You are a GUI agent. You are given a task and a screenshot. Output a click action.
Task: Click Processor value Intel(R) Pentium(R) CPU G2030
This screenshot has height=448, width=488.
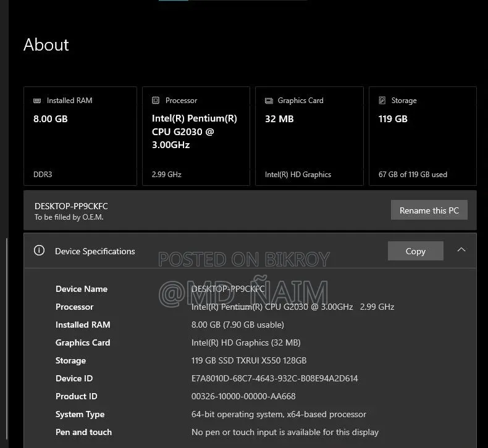293,307
